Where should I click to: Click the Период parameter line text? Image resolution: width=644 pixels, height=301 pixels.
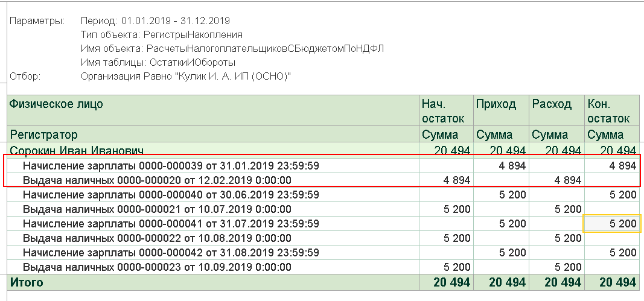coord(155,21)
